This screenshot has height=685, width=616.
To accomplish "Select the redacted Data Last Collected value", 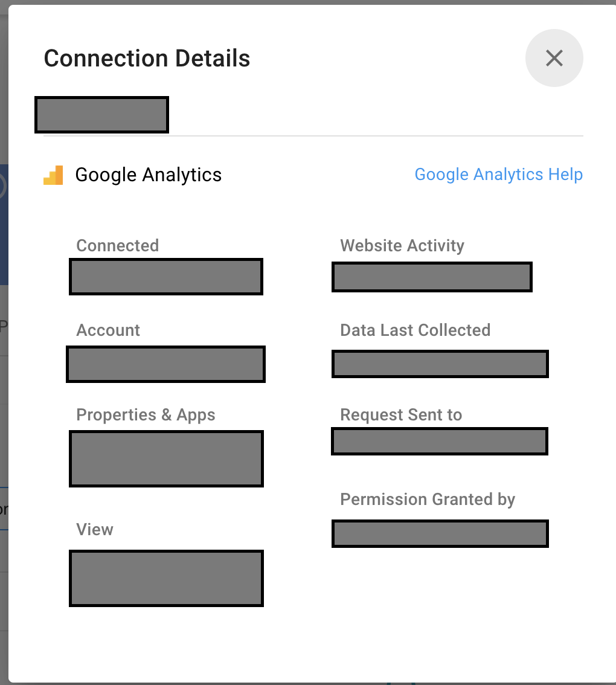I will pyautogui.click(x=440, y=364).
